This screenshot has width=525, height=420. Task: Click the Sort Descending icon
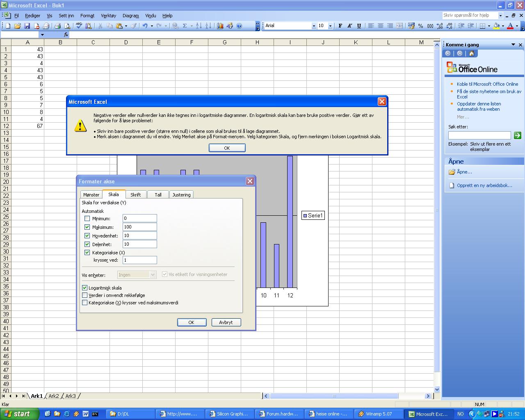point(208,26)
